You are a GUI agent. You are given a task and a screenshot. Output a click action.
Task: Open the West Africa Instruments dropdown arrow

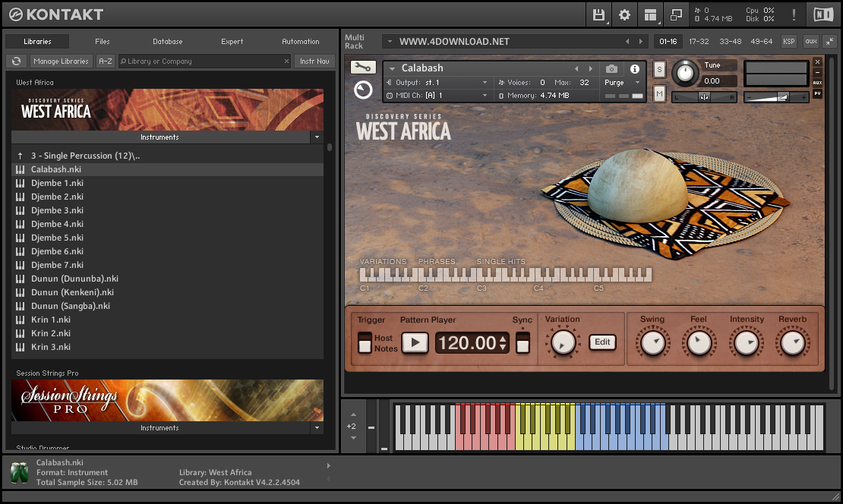click(x=317, y=137)
